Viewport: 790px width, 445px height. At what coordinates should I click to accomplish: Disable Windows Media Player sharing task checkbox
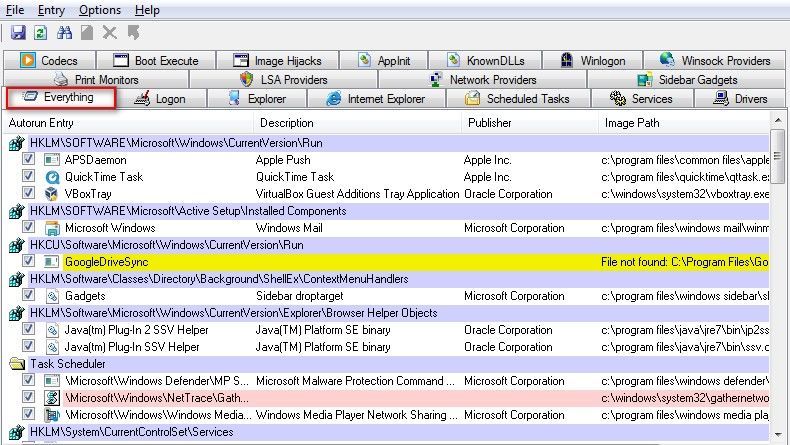[x=28, y=414]
